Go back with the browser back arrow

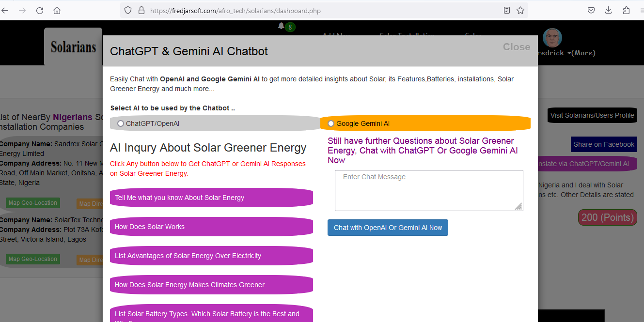coord(5,10)
